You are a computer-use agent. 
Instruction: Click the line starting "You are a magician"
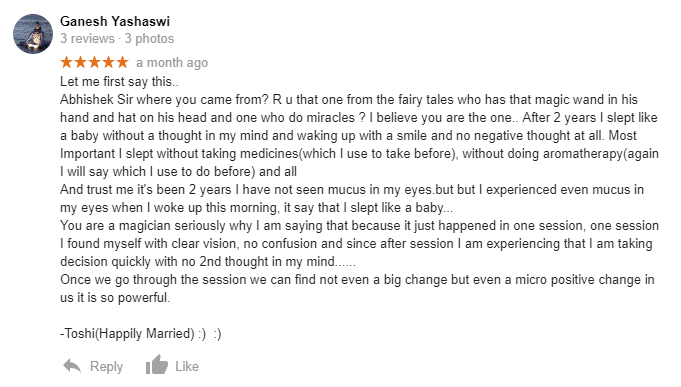360,226
